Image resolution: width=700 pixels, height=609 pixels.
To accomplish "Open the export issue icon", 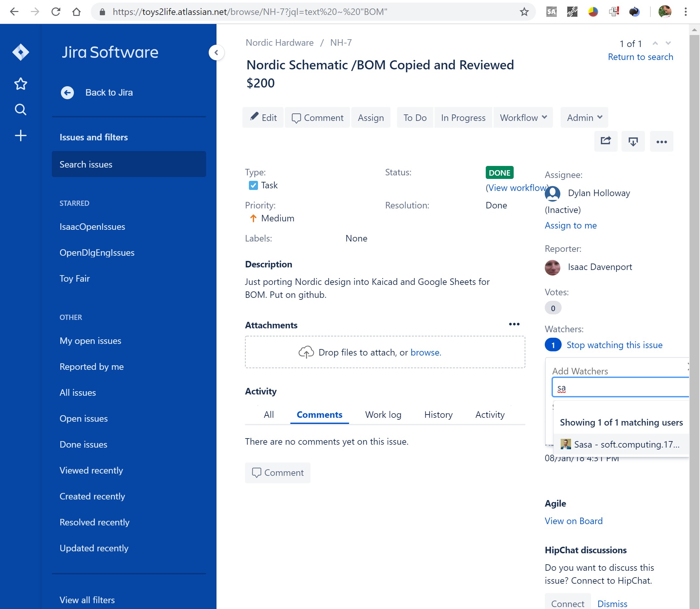I will pos(633,141).
